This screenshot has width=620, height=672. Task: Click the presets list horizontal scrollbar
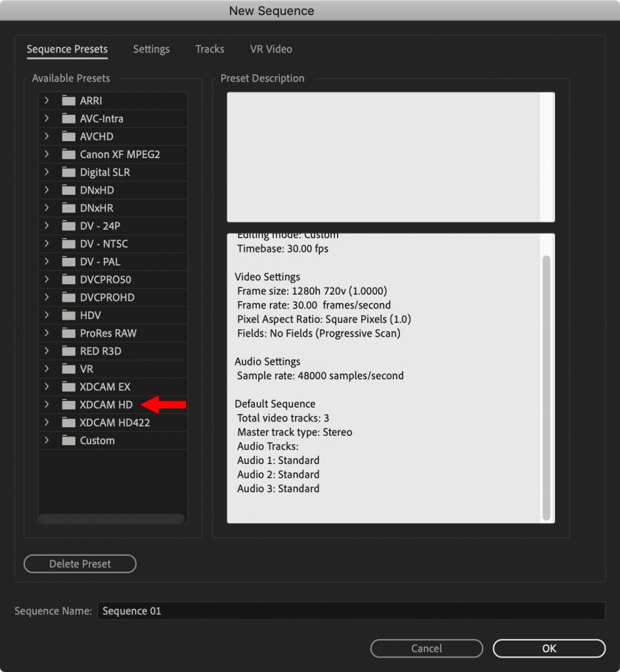point(112,518)
